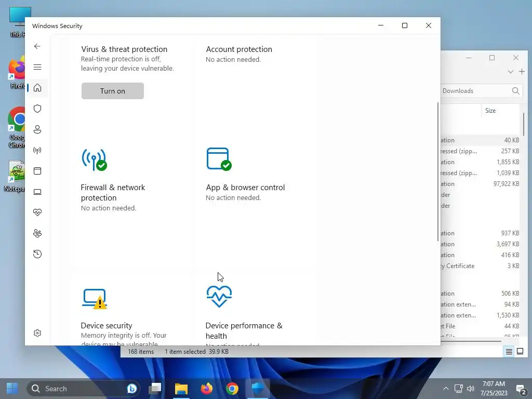The image size is (532, 399).
Task: Open Device performance & health sidebar icon
Action: pos(37,212)
